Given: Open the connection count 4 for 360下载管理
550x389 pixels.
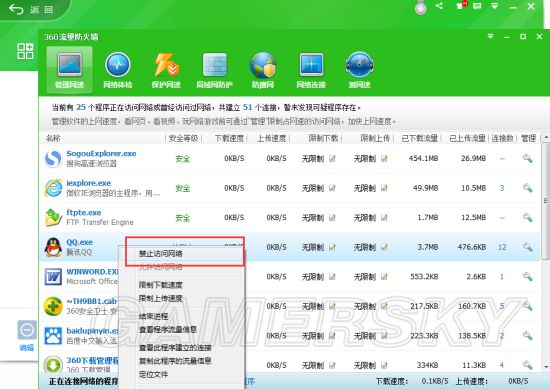Looking at the screenshot, I should tap(502, 365).
